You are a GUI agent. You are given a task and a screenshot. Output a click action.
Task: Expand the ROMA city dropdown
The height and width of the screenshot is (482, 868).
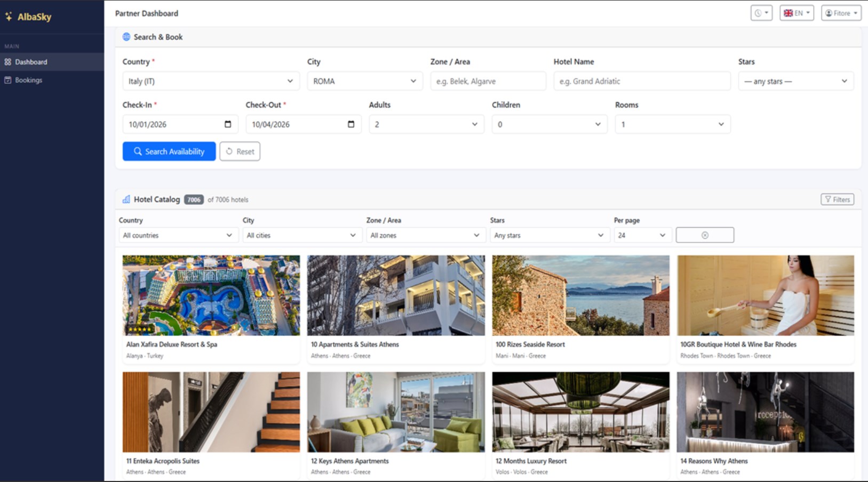pyautogui.click(x=365, y=81)
